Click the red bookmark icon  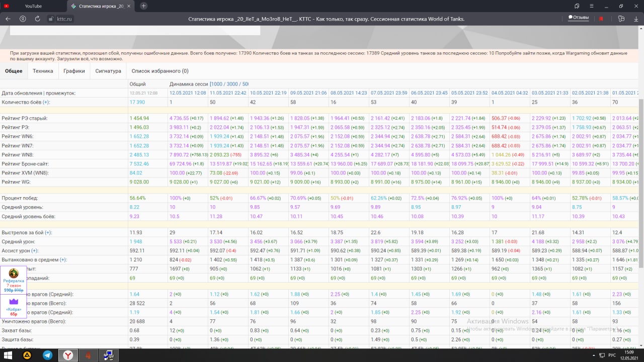click(x=601, y=19)
